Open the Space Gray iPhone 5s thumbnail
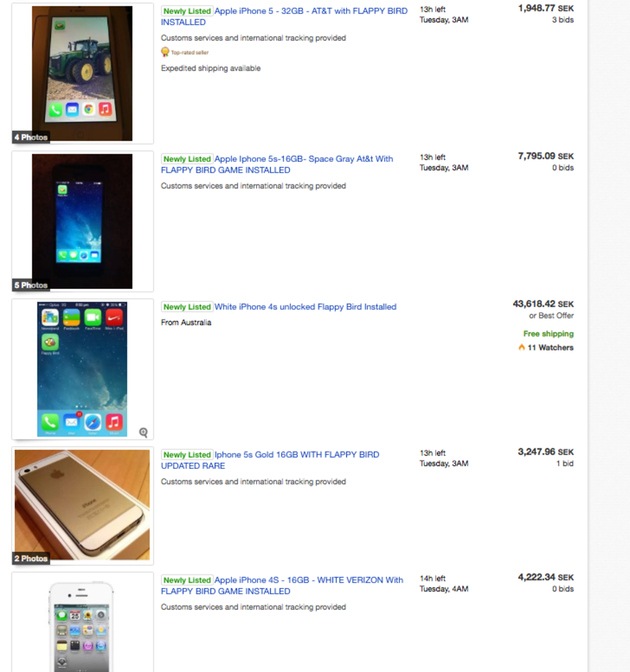Viewport: 630px width, 672px height. coord(82,221)
